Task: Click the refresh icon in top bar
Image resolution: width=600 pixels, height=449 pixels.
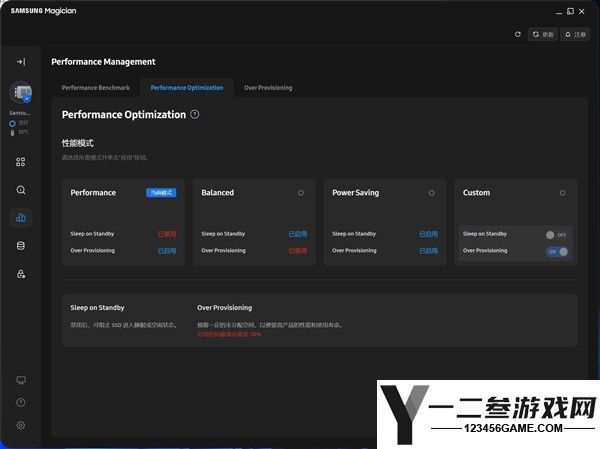Action: pyautogui.click(x=518, y=34)
